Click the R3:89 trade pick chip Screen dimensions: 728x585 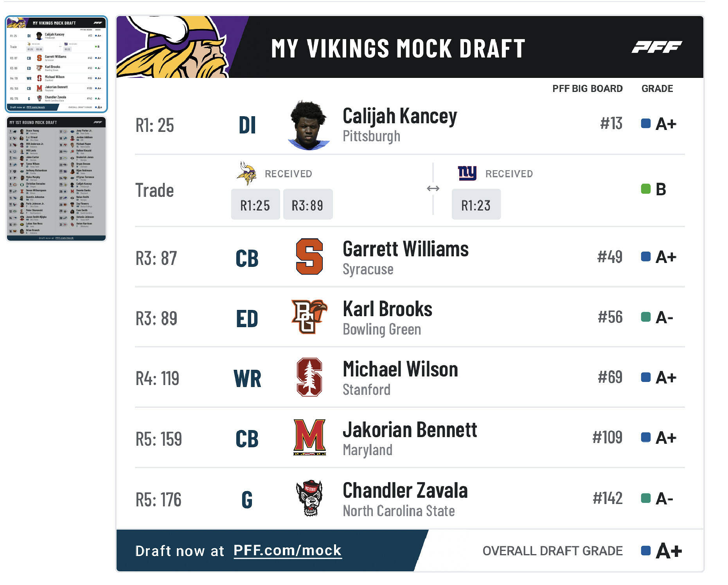coord(307,205)
